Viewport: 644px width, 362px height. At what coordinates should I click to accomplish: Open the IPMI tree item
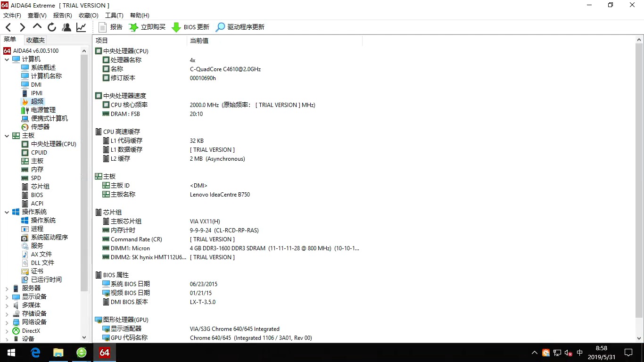(32, 93)
